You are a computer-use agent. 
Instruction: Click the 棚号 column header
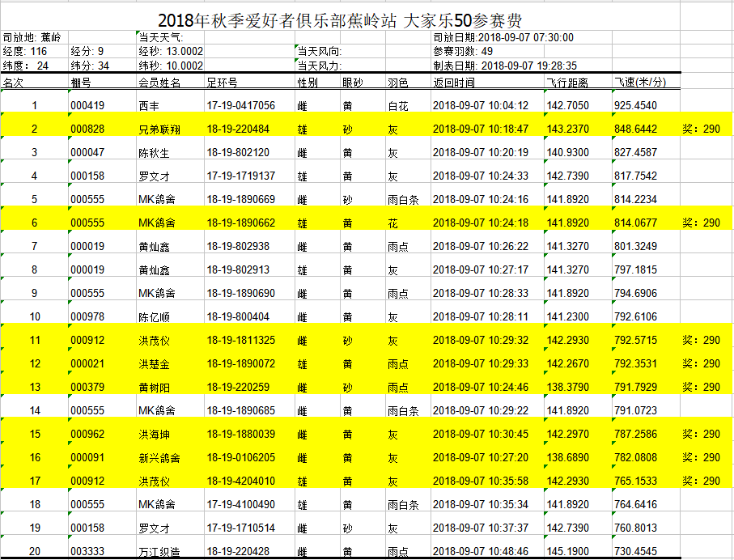pyautogui.click(x=81, y=83)
